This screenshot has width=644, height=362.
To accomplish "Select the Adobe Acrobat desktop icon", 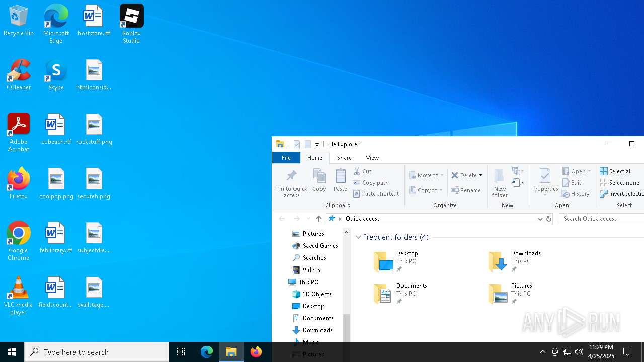I will [18, 133].
